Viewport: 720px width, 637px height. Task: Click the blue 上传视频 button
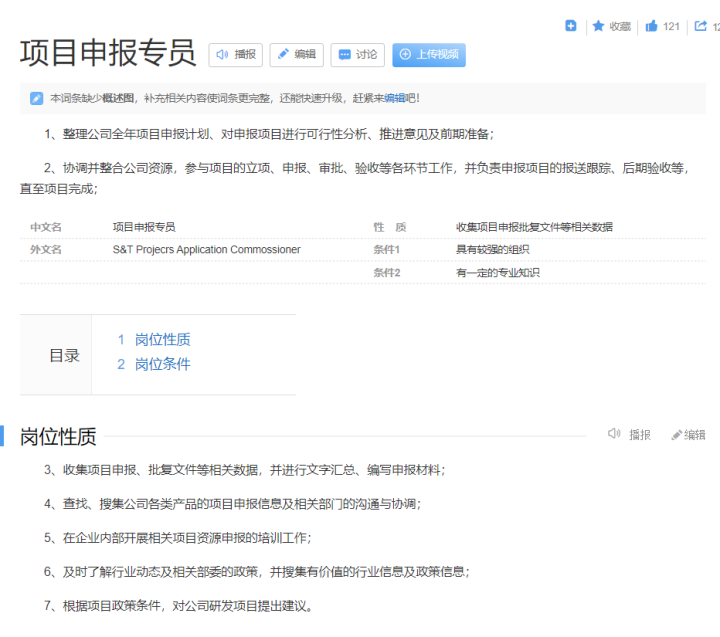(429, 55)
